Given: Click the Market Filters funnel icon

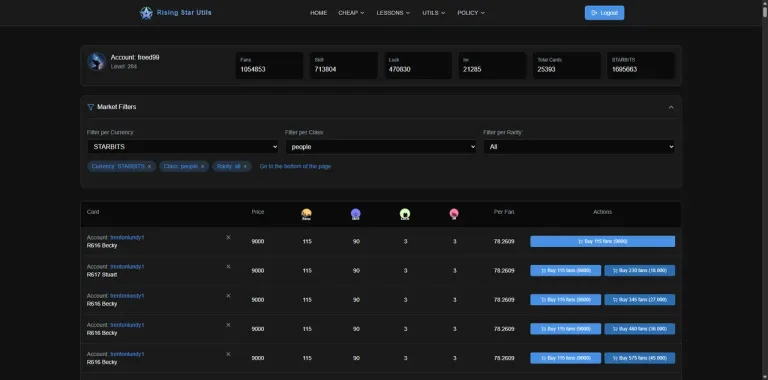Looking at the screenshot, I should pos(91,107).
